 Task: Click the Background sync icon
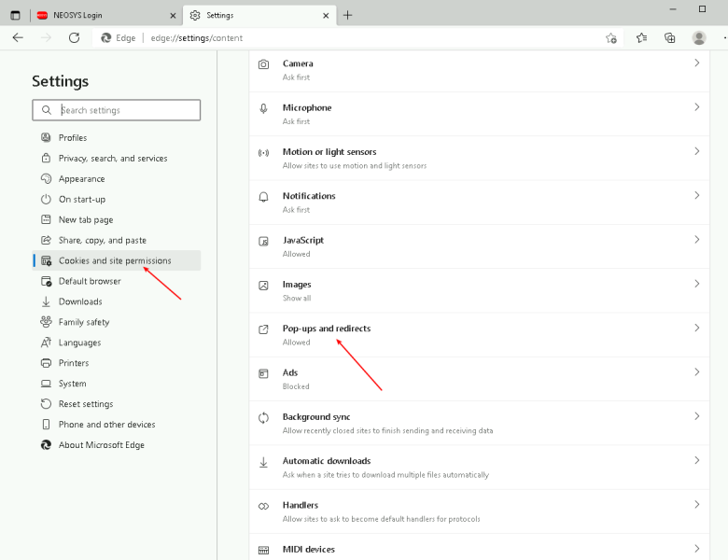click(263, 417)
